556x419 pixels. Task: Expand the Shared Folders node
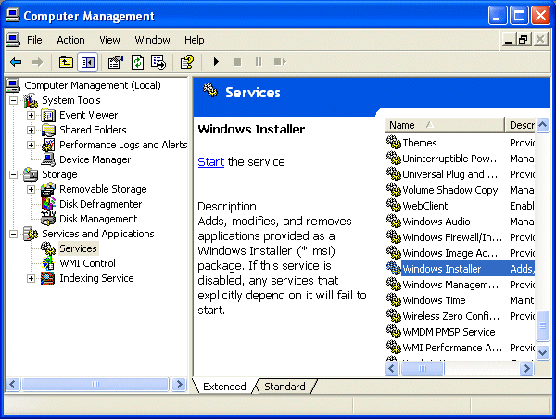point(31,130)
